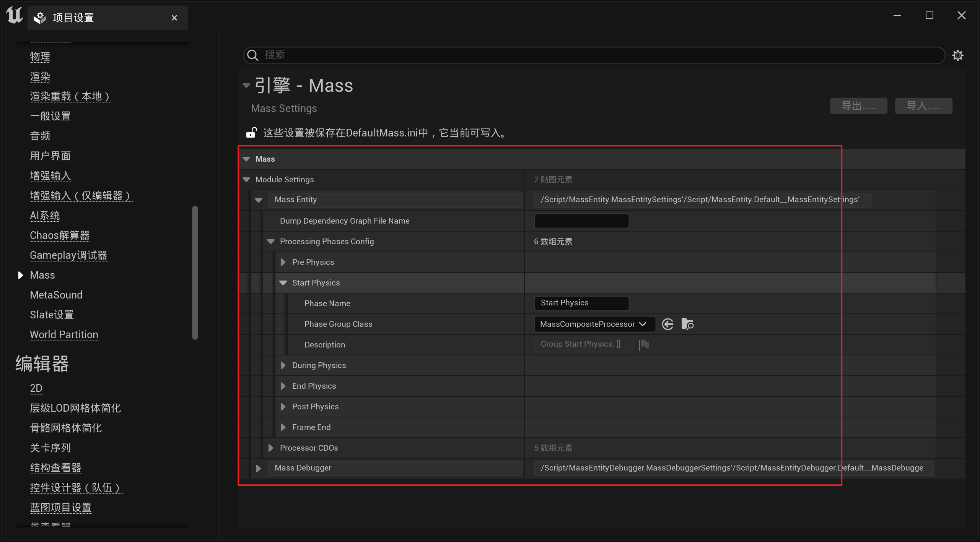Viewport: 980px width, 542px height.
Task: Edit the Phase Name Start Physics field
Action: click(x=581, y=303)
